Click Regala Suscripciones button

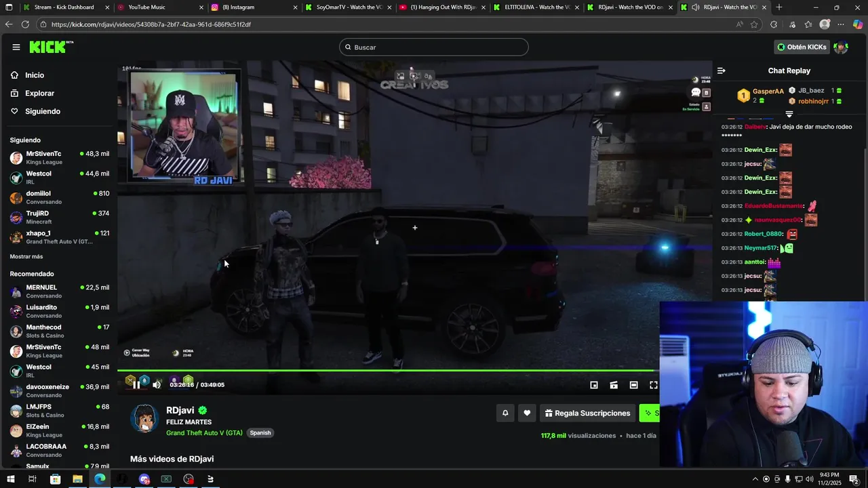pos(587,413)
